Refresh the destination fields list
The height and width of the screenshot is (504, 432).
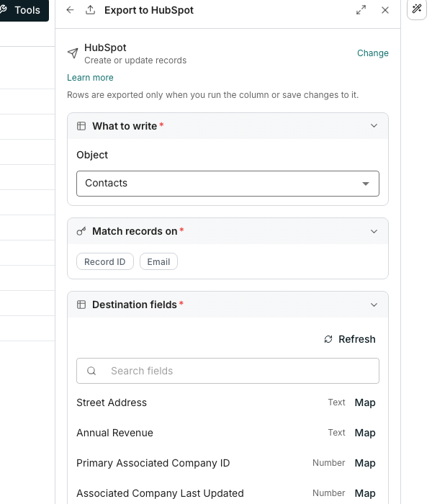(x=350, y=339)
